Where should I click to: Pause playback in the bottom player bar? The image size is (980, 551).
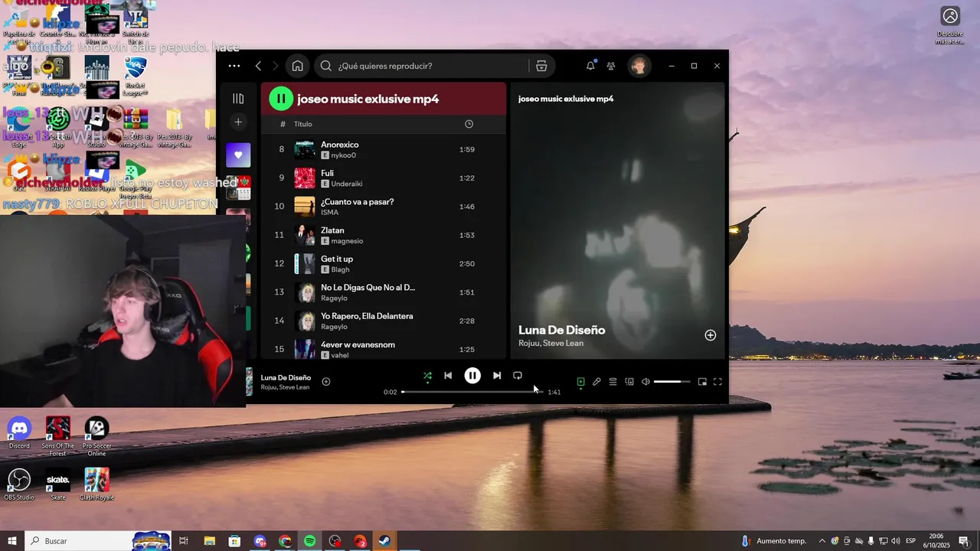472,376
